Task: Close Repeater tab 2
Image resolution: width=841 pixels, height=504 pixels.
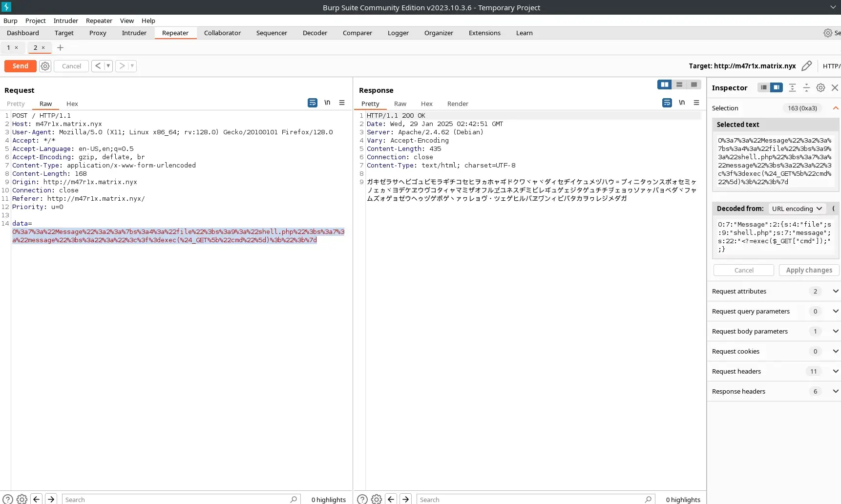Action: coord(43,47)
